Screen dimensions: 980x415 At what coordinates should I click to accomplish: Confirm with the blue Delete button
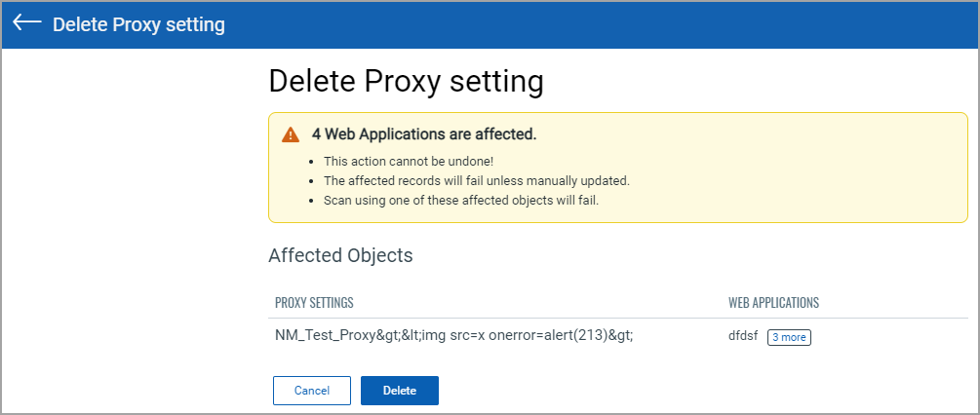(x=400, y=391)
